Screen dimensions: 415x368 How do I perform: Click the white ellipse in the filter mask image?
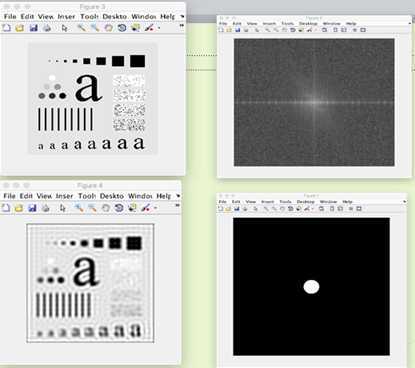pyautogui.click(x=311, y=287)
